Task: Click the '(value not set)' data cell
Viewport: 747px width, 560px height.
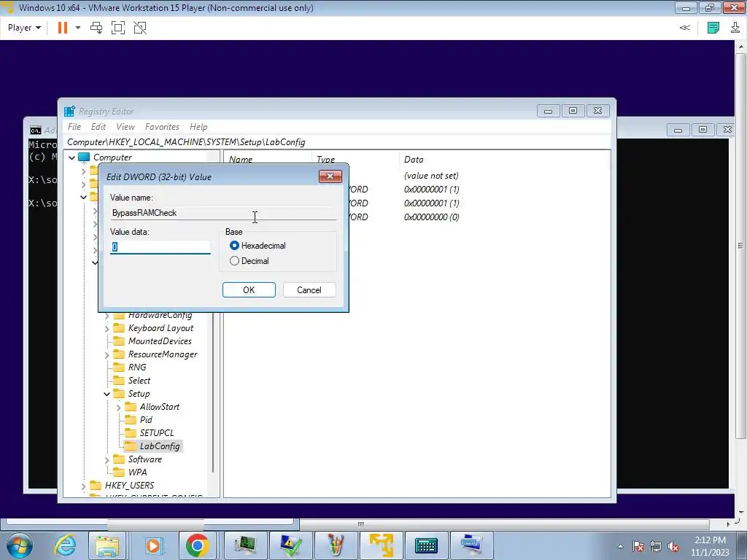Action: coord(431,176)
